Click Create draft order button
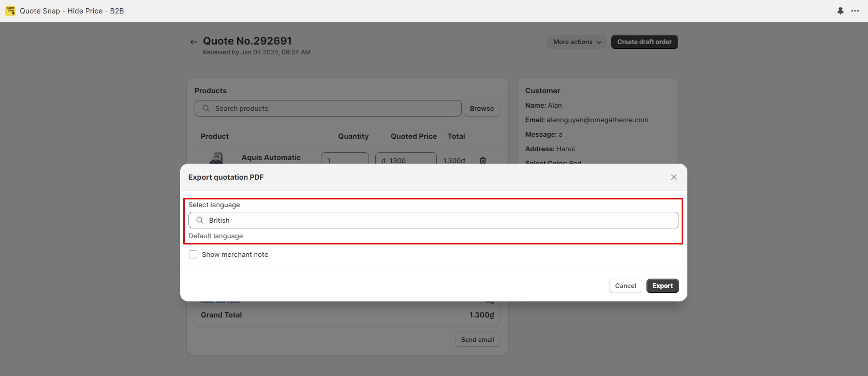 [644, 42]
